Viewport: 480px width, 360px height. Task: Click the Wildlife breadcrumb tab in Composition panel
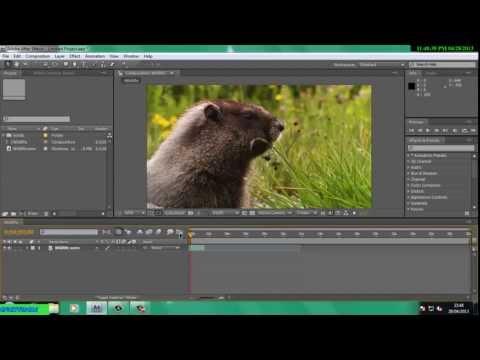131,81
